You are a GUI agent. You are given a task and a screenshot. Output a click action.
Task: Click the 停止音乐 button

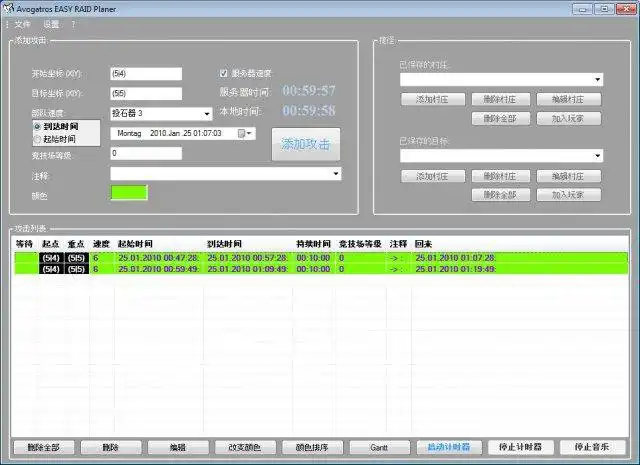point(592,447)
